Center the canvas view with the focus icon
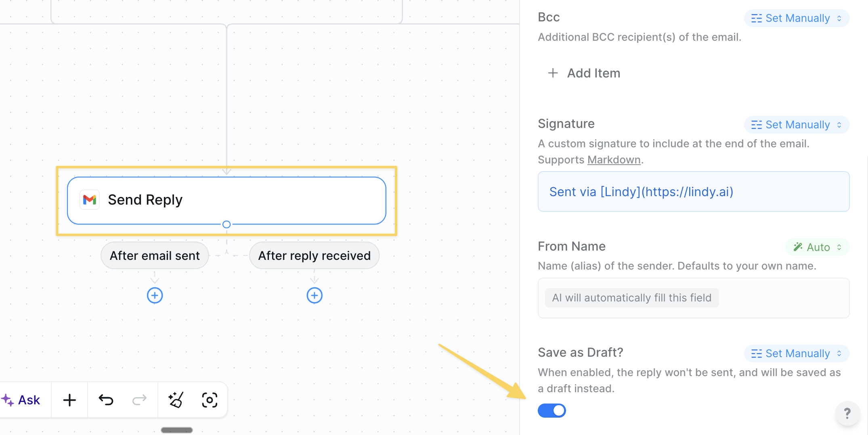 210,399
